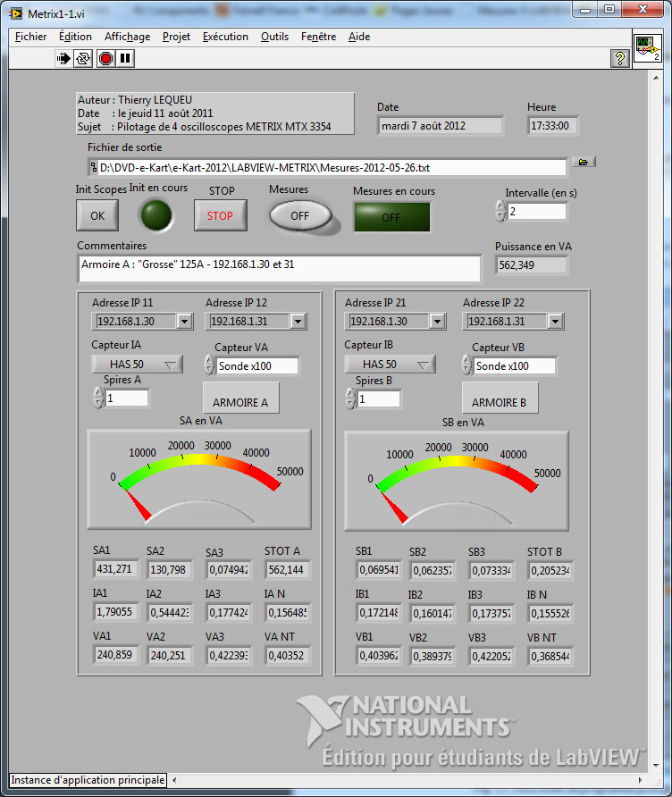Open context help question mark icon

[619, 58]
